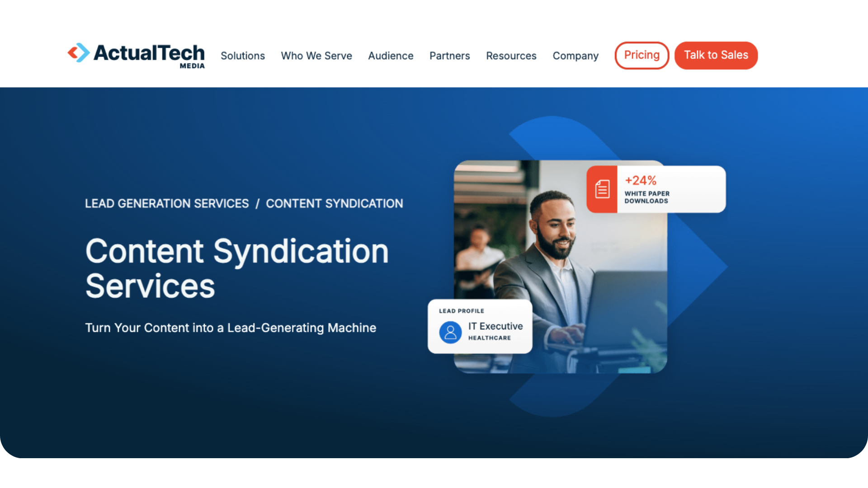Viewport: 868px width, 488px height.
Task: Select the IT Executive lead title
Action: [x=495, y=326]
